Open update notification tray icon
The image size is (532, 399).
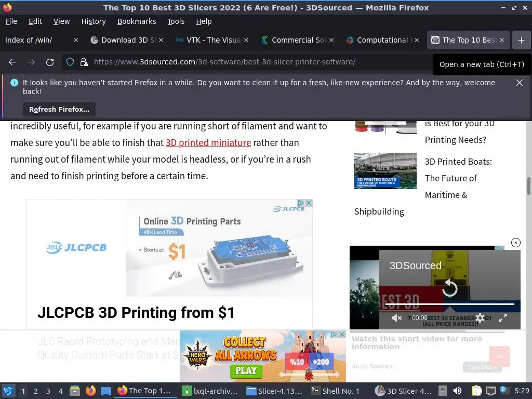click(503, 390)
